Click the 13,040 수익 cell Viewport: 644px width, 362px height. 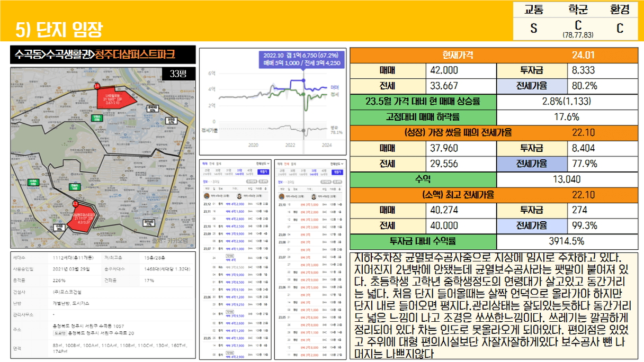click(567, 179)
